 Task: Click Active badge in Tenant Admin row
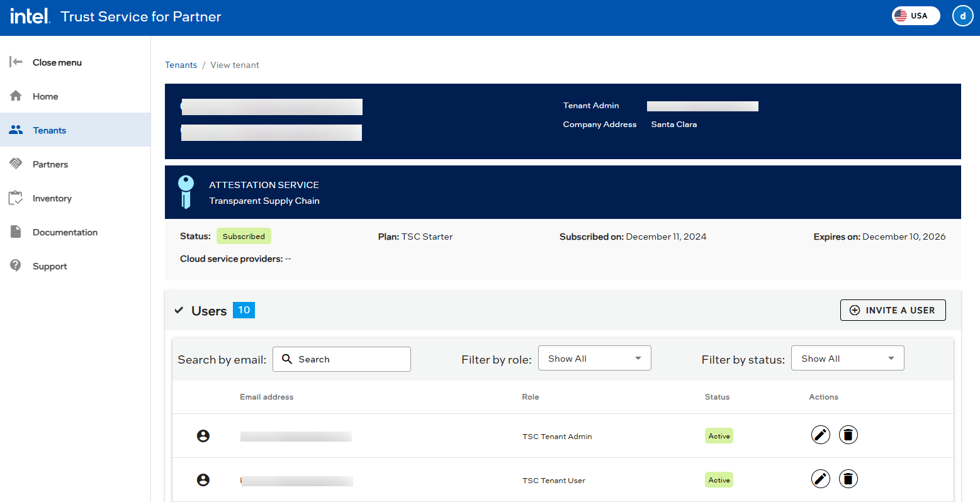(719, 436)
